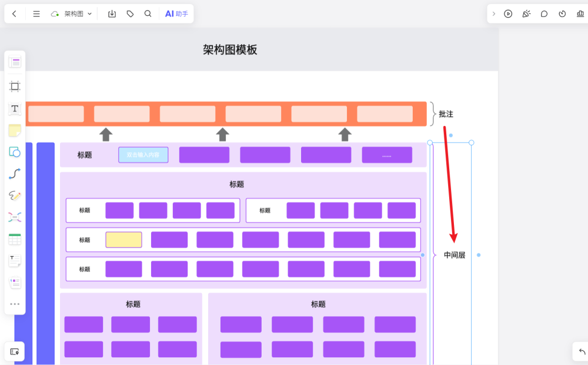Open the sticky note tool
The image size is (588, 365).
pos(14,130)
